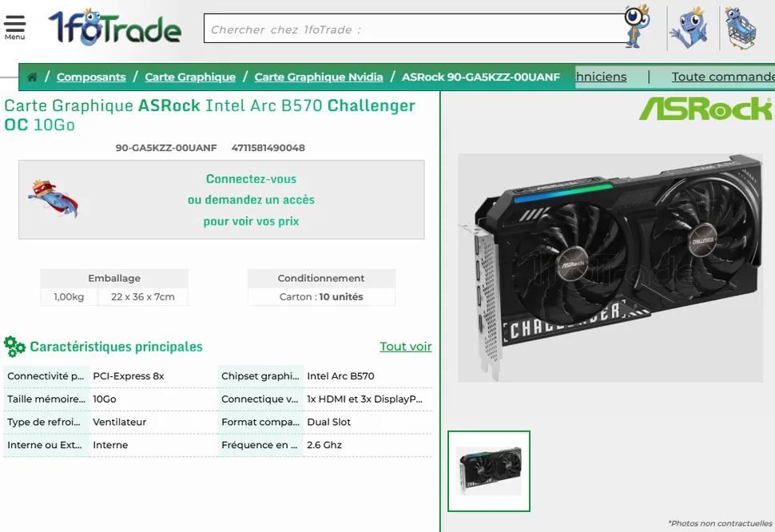The width and height of the screenshot is (775, 532).
Task: Focus the 'Chercher chez 1foTrade' search field
Action: (x=415, y=29)
